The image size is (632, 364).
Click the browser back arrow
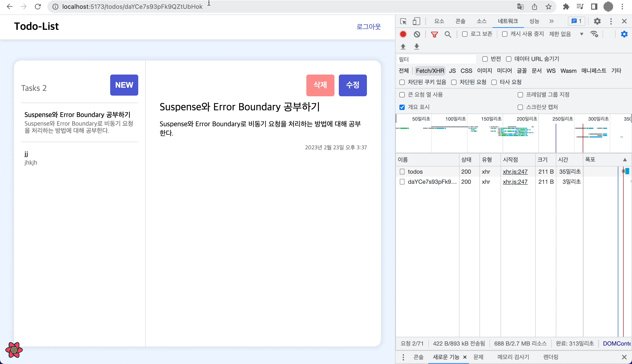coord(9,7)
